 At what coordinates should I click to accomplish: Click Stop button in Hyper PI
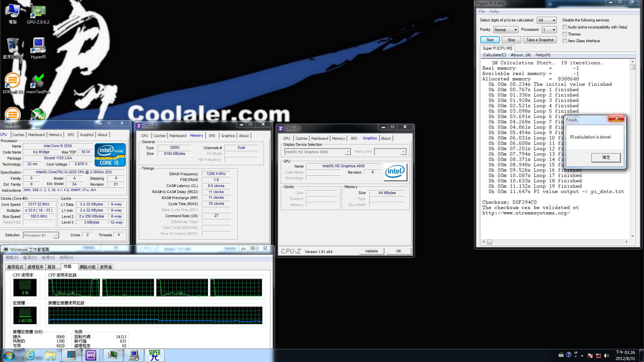click(x=511, y=40)
